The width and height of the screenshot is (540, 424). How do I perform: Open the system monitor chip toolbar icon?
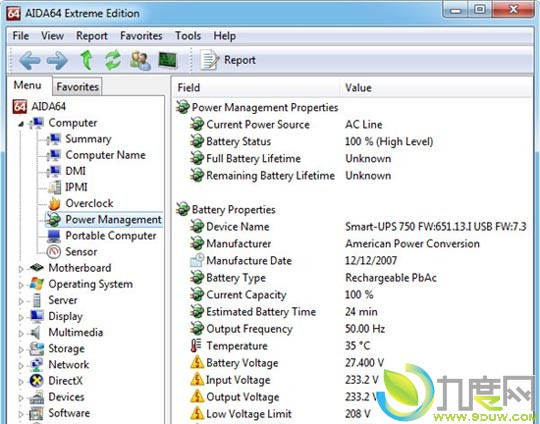pyautogui.click(x=168, y=60)
